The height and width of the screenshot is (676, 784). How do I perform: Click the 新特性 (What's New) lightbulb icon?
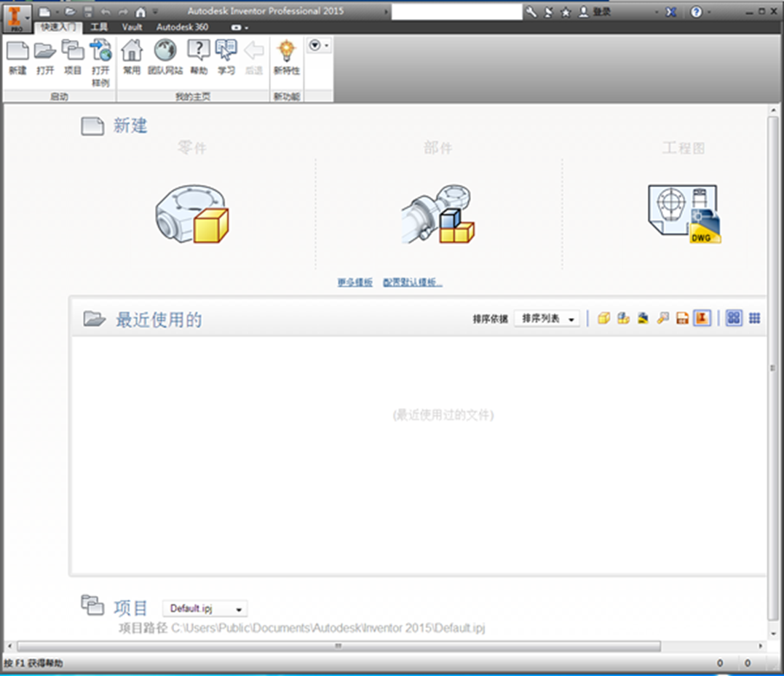(x=287, y=57)
